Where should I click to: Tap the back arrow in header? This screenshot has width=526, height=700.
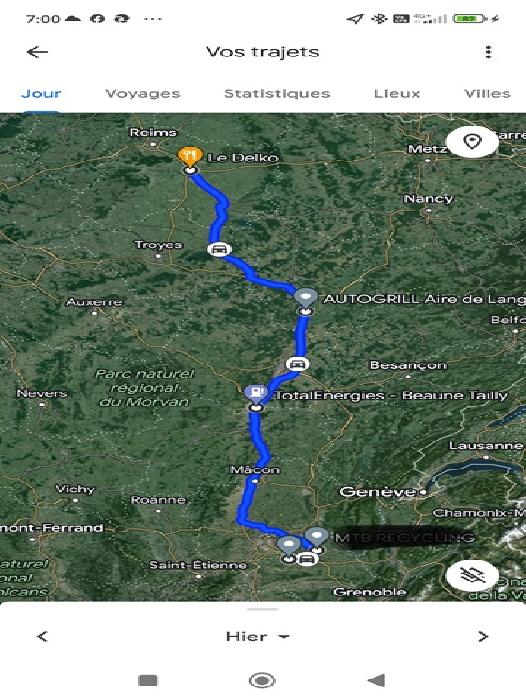click(37, 52)
